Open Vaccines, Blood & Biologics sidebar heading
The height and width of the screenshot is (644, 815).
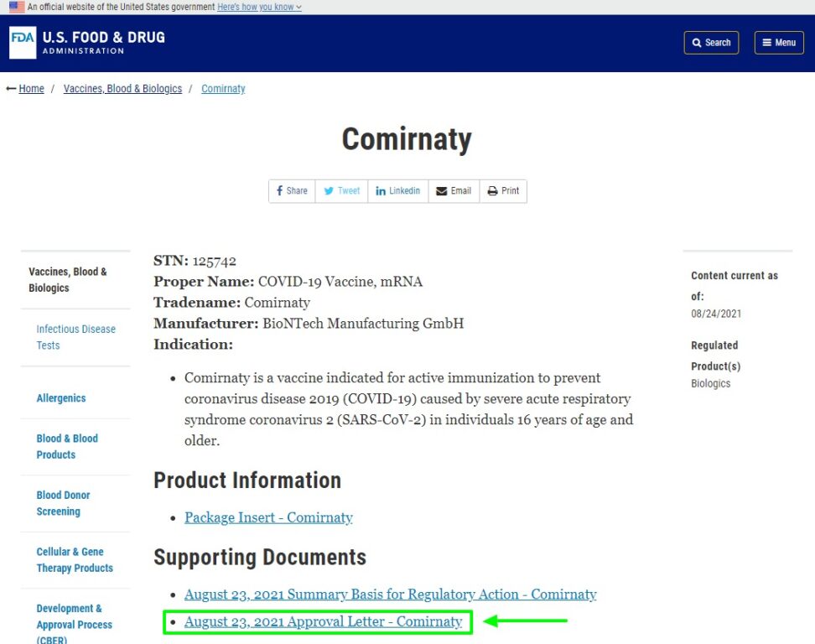68,279
